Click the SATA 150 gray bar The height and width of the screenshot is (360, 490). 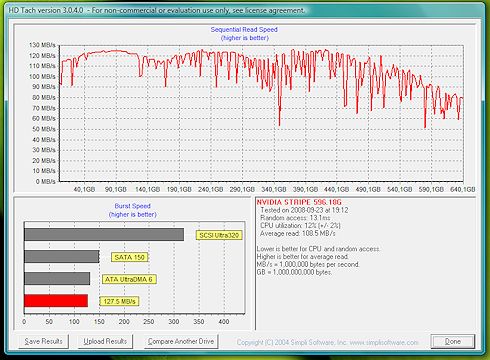(x=62, y=257)
